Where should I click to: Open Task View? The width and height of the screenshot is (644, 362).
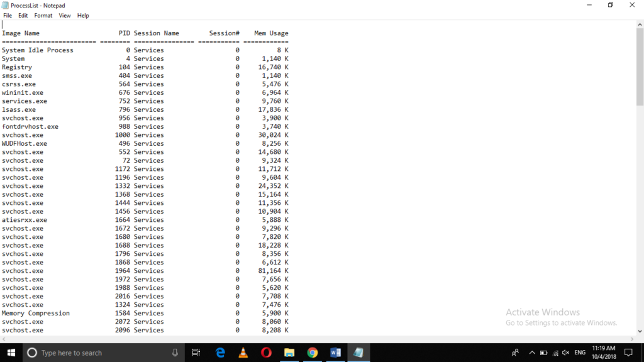[x=196, y=352]
